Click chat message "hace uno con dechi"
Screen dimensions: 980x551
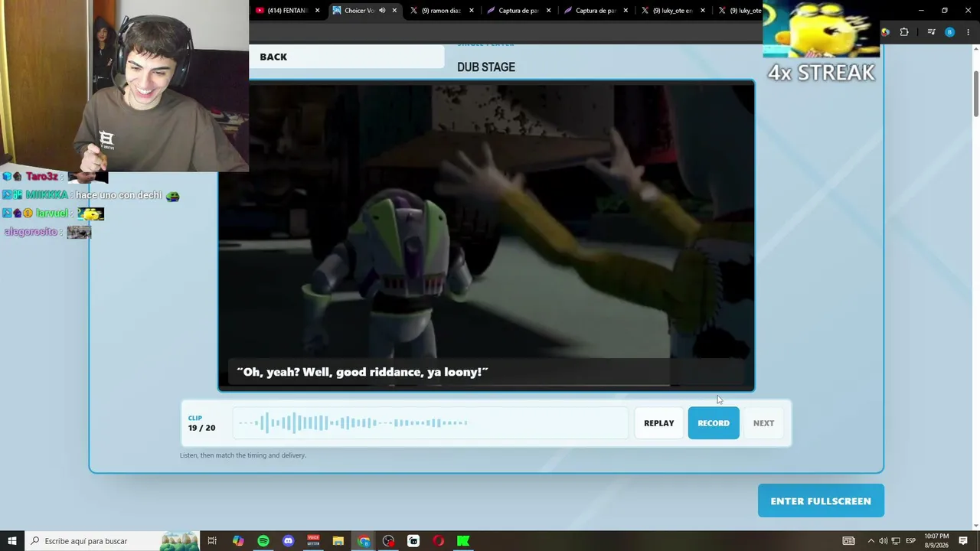[119, 195]
